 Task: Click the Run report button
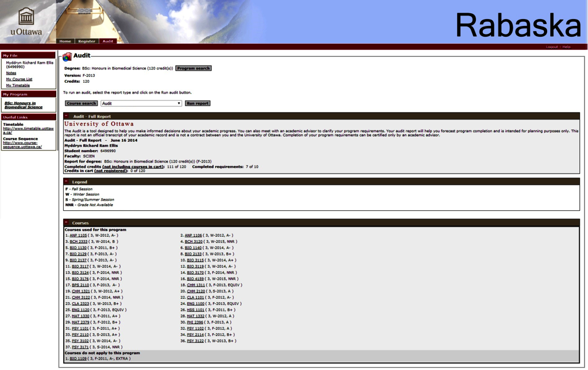click(198, 103)
